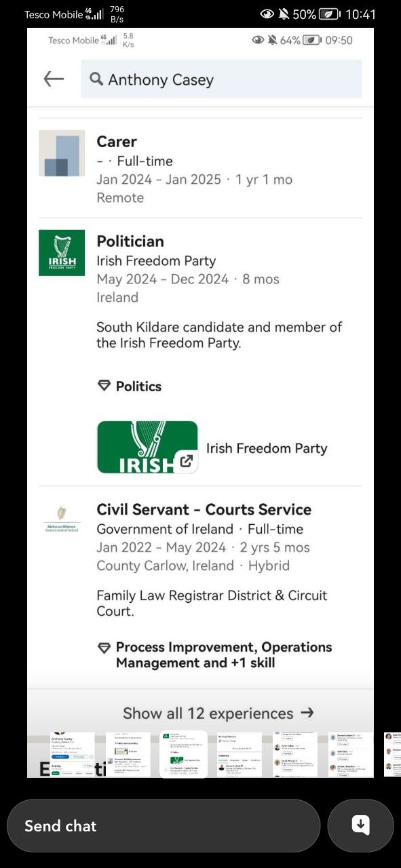Viewport: 401px width, 868px height.
Task: Open the Civil Servant - Courts Service title
Action: click(x=204, y=510)
